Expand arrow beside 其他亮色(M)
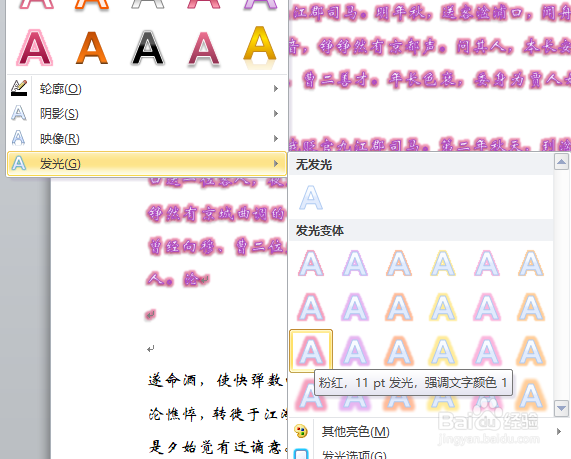The image size is (571, 459). coord(559,432)
